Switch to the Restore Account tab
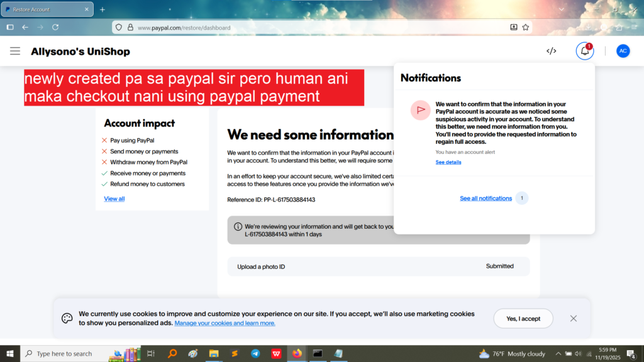Viewport: 644px width, 362px height. point(44,9)
